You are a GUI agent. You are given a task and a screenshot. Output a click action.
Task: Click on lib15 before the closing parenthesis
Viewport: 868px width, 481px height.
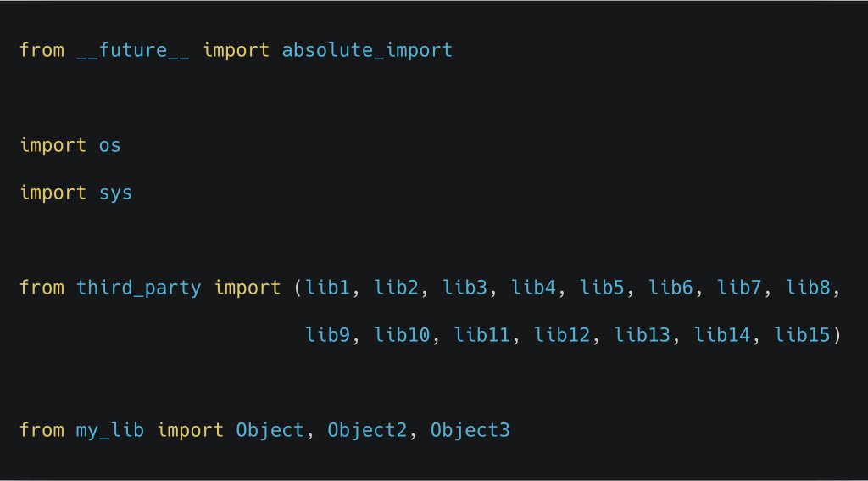point(803,335)
